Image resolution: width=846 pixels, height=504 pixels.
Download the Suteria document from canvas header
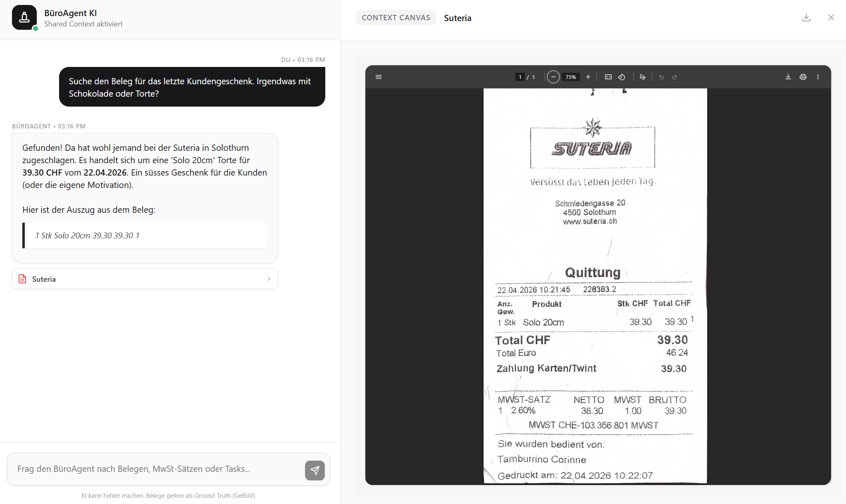click(x=806, y=17)
